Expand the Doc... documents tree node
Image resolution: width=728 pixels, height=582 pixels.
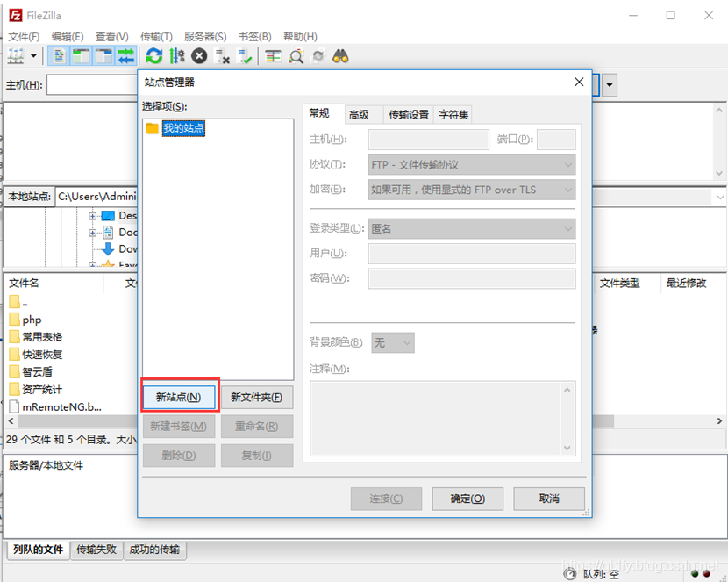point(92,233)
